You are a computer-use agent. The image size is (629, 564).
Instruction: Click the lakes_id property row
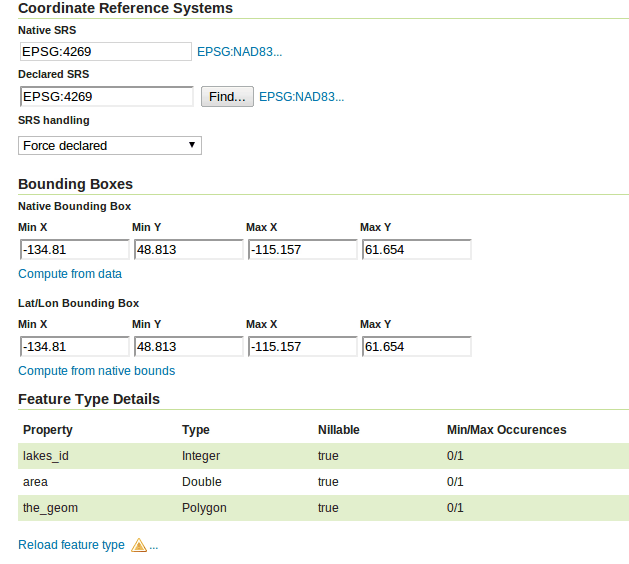click(x=323, y=456)
